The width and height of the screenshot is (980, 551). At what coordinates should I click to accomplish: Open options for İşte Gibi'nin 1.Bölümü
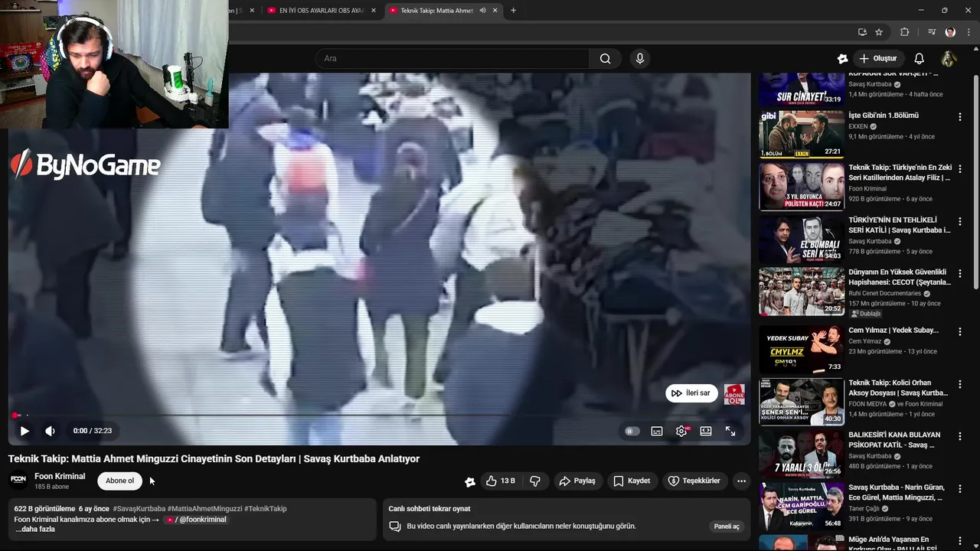[959, 117]
